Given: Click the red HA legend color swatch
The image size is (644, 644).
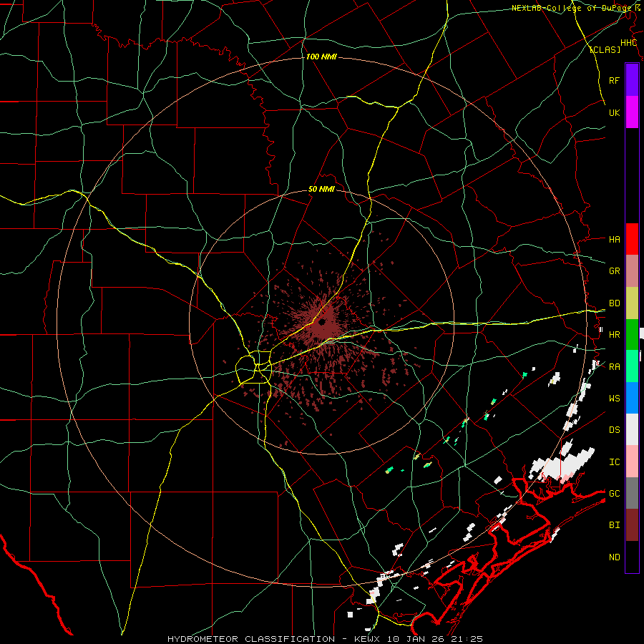Looking at the screenshot, I should click(x=632, y=239).
